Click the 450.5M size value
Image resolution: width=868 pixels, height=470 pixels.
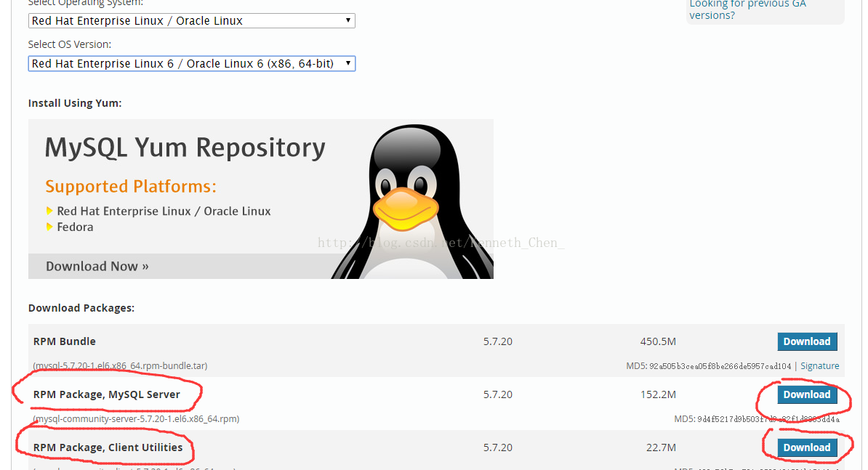tap(658, 341)
